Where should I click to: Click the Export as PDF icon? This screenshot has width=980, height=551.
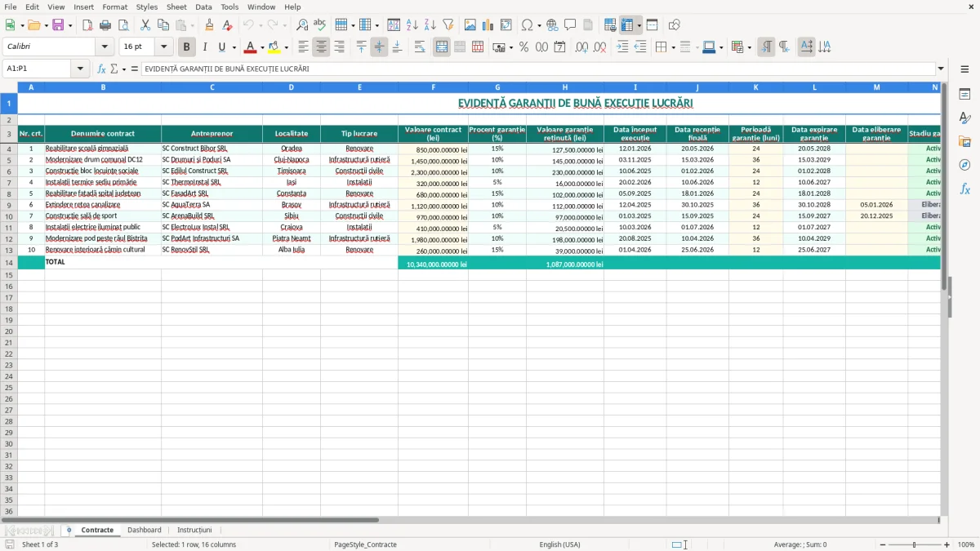point(87,25)
